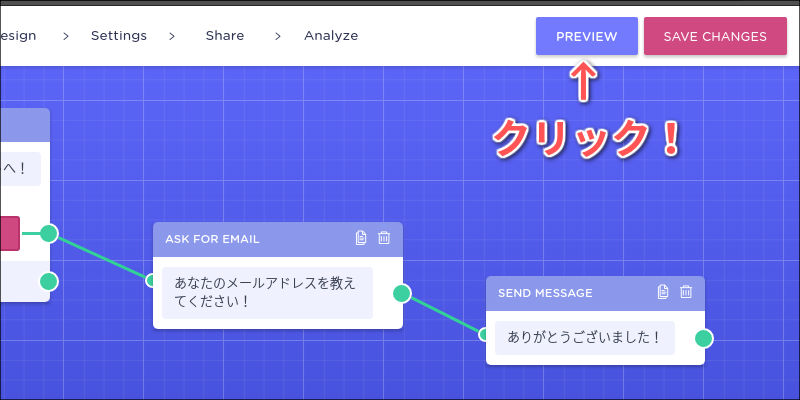Go to the Share step

[224, 36]
